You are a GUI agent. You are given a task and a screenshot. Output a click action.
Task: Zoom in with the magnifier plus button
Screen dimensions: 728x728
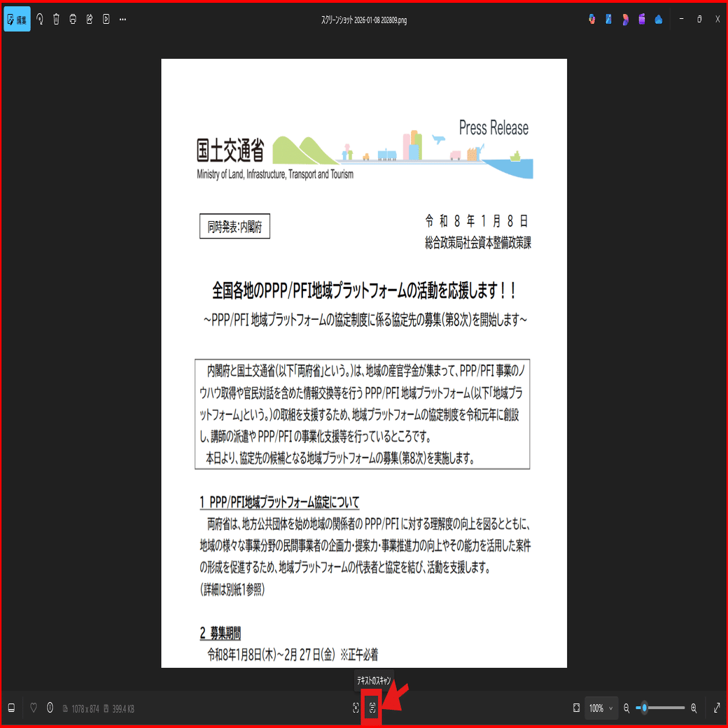click(x=693, y=708)
